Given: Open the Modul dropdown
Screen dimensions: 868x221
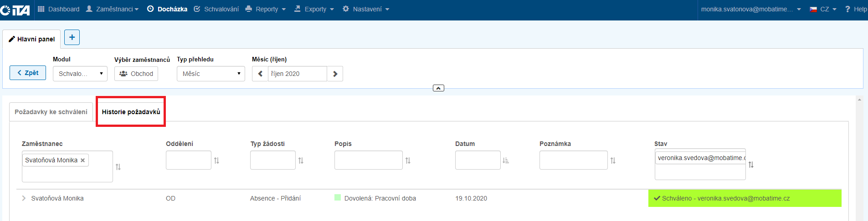Looking at the screenshot, I should (80, 74).
